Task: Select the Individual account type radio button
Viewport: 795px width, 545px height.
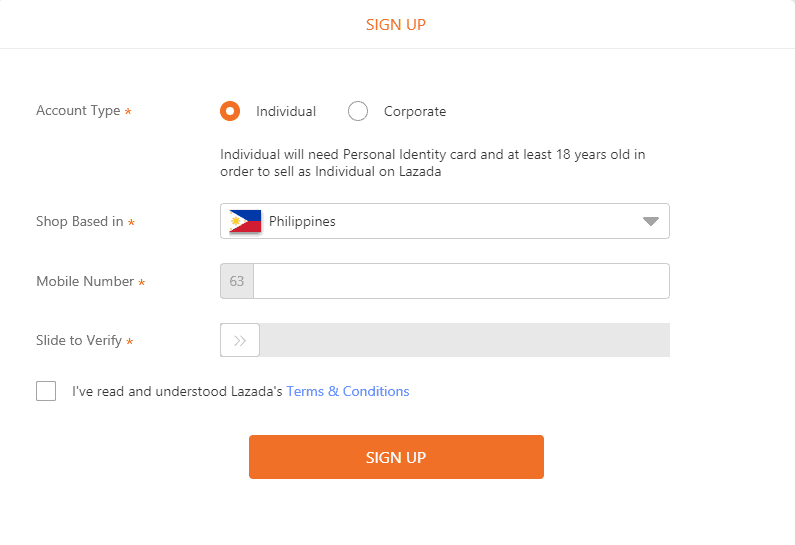Action: pyautogui.click(x=230, y=111)
